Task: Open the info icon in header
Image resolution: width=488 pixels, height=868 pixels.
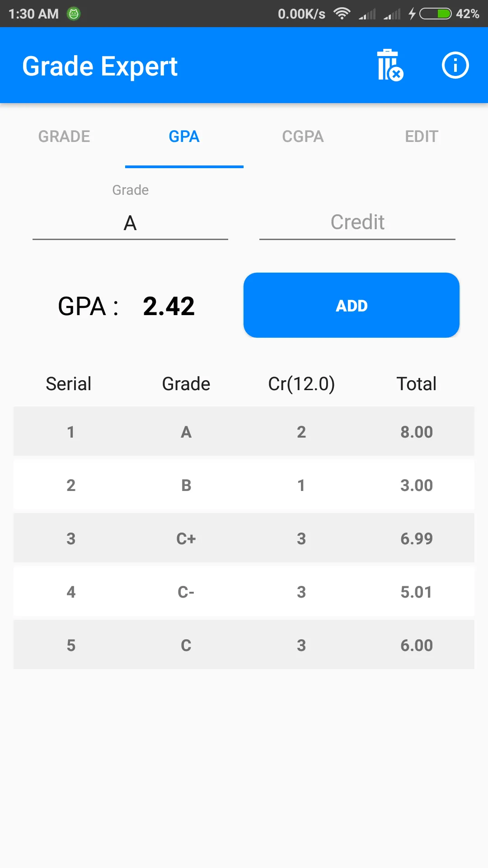Action: (x=455, y=65)
